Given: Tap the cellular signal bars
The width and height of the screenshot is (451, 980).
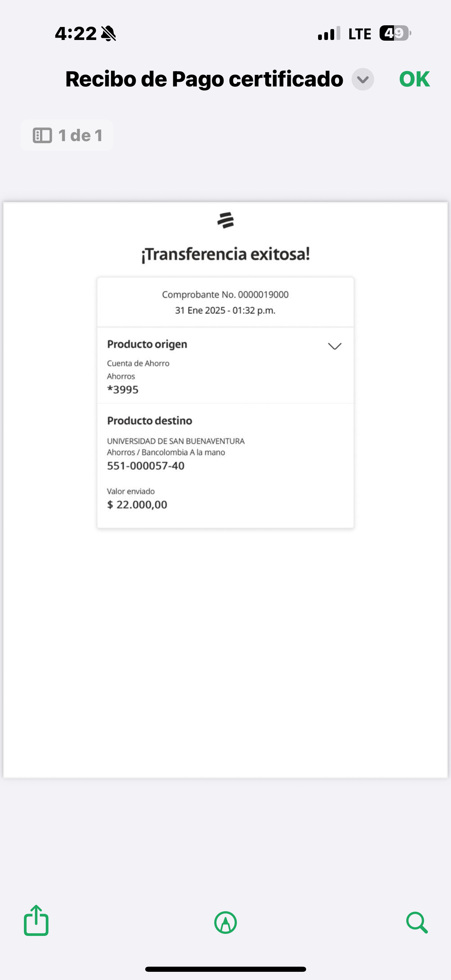Looking at the screenshot, I should [329, 33].
